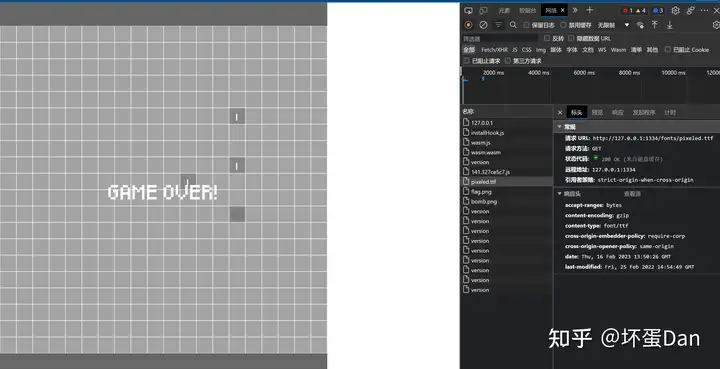Filter requests by CSS type
The width and height of the screenshot is (720, 369).
[x=527, y=50]
